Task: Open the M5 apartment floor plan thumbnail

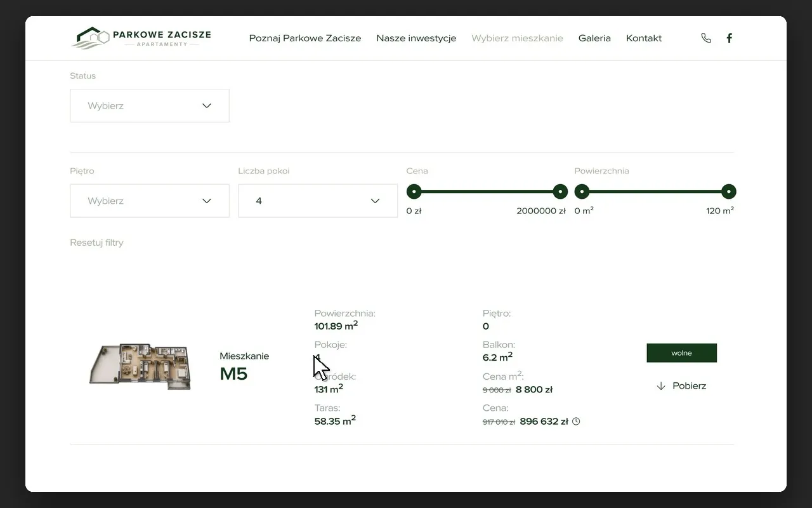Action: pyautogui.click(x=140, y=366)
